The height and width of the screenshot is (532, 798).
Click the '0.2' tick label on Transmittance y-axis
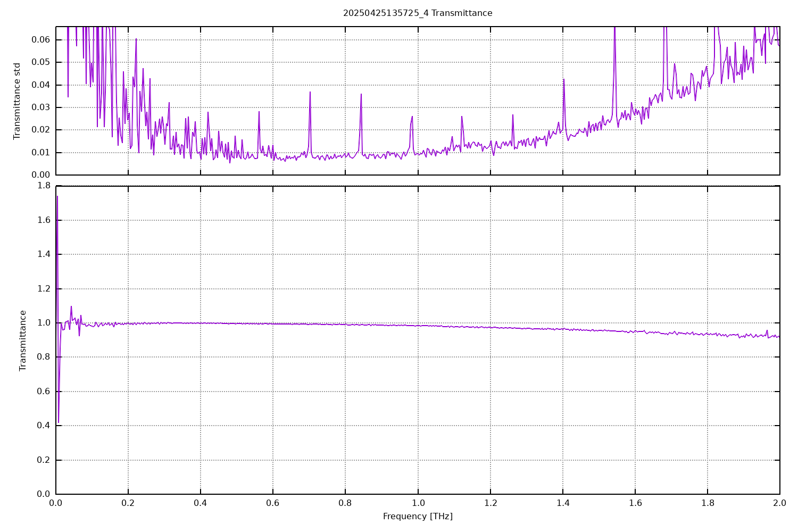click(x=44, y=460)
